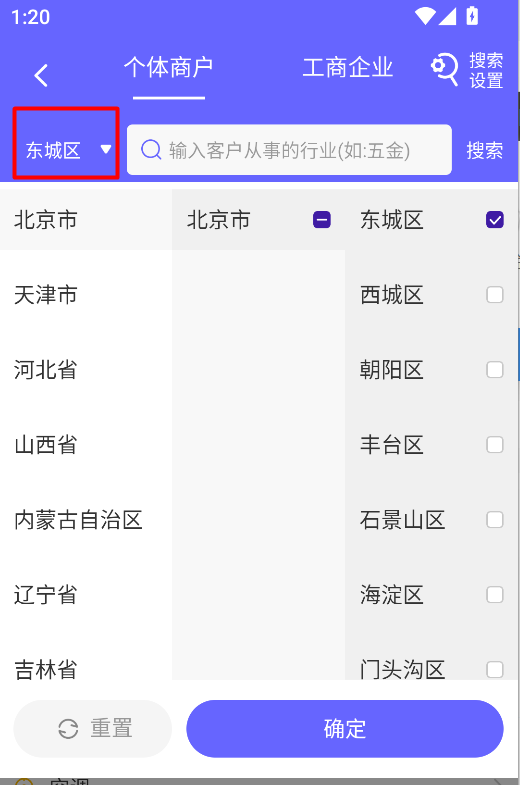The image size is (520, 785).
Task: Switch to 工商企业 tab
Action: [x=347, y=68]
